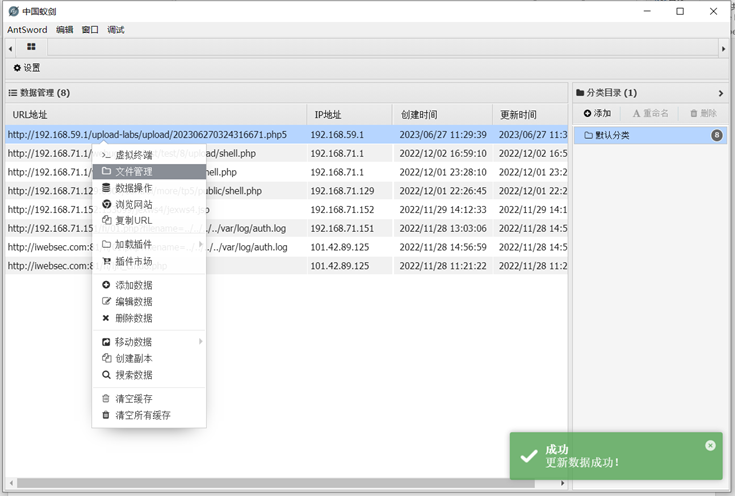Viewport: 735px width, 496px height.
Task: Select the row created 2022/11/28 14:56:59
Action: [x=286, y=247]
